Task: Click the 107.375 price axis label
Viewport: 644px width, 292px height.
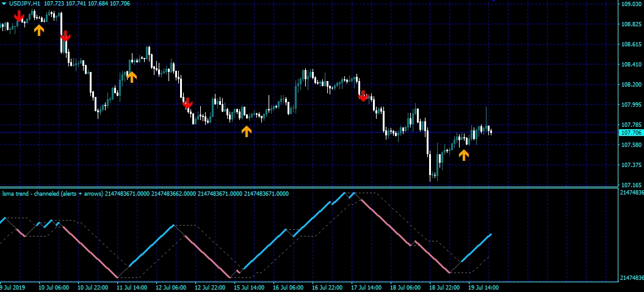Action: click(632, 165)
